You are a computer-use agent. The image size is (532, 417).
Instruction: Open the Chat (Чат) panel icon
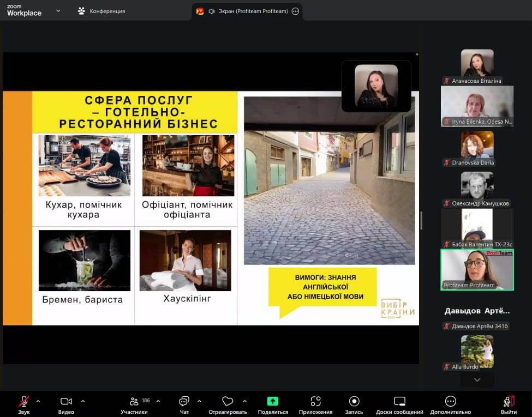click(184, 402)
